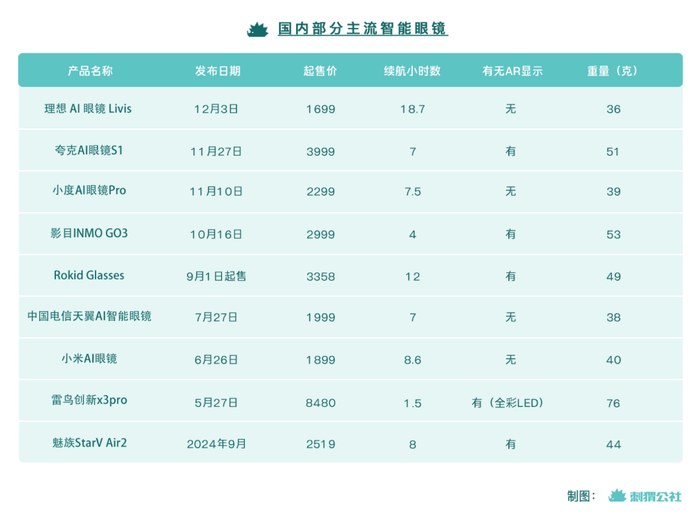Click the weight value 38
Image resolution: width=700 pixels, height=517 pixels.
[x=613, y=317]
